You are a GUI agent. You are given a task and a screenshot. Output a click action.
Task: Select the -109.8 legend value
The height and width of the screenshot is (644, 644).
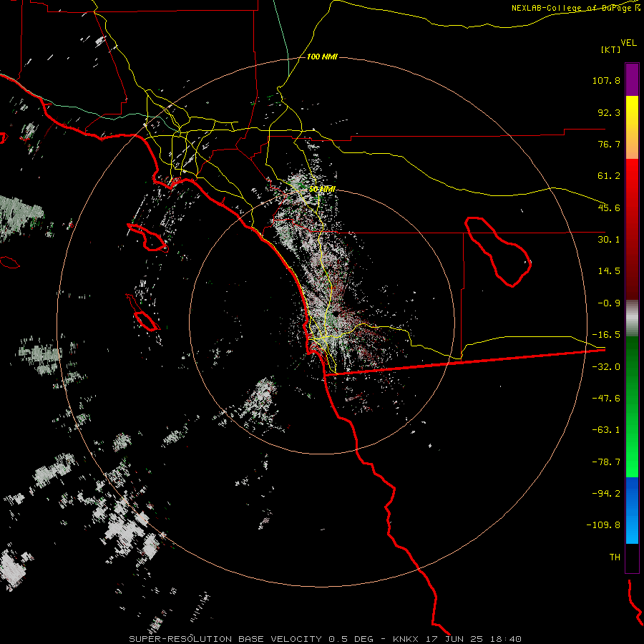click(603, 525)
